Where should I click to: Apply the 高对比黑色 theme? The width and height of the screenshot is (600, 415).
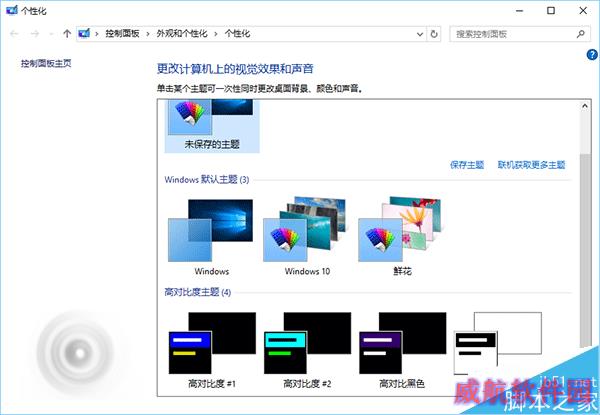(402, 350)
